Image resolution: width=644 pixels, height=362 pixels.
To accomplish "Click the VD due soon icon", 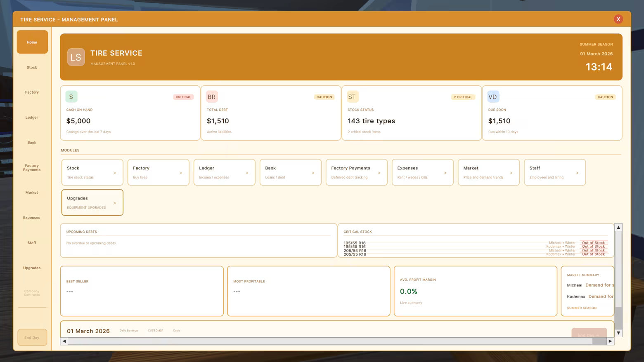I will coord(493,96).
